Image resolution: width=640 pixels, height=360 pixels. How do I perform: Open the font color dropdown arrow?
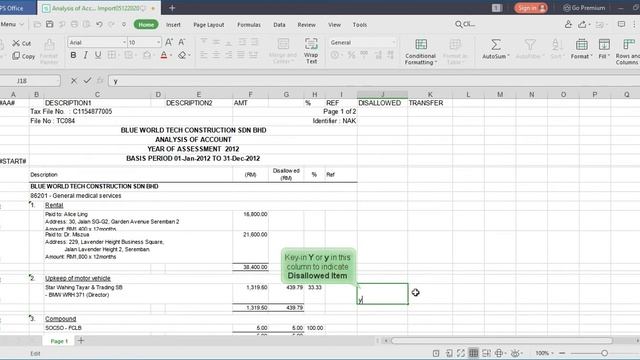(171, 56)
